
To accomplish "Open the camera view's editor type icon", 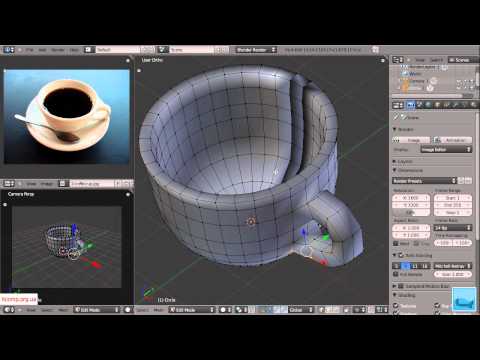I will click(x=9, y=310).
